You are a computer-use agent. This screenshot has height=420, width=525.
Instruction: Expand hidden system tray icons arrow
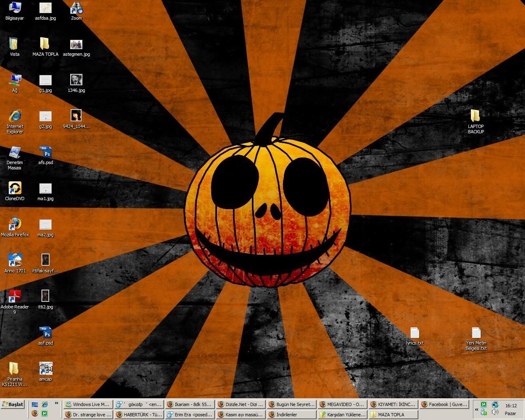pyautogui.click(x=477, y=409)
